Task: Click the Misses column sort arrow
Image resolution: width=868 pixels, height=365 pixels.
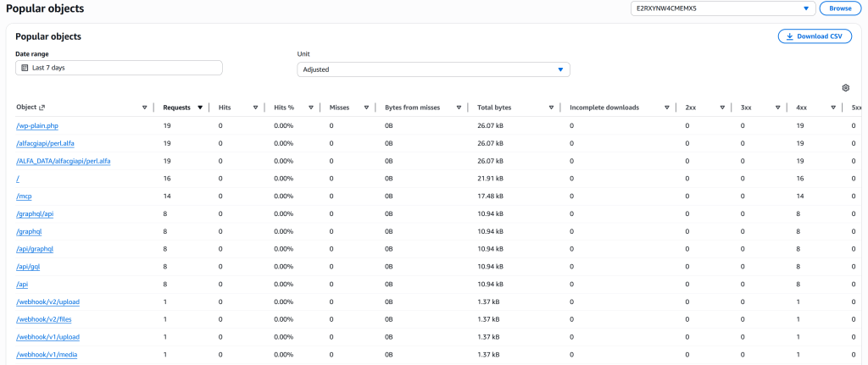Action: coord(366,108)
